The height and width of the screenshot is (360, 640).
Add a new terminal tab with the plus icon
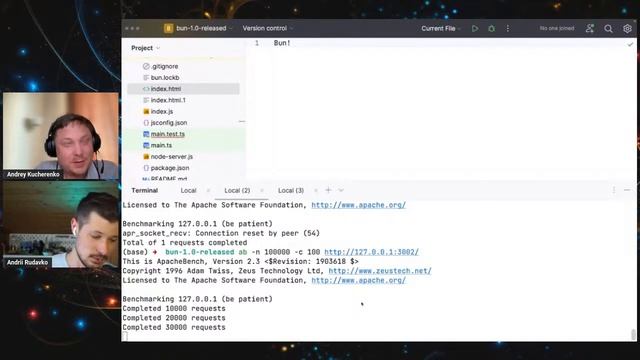[x=328, y=190]
